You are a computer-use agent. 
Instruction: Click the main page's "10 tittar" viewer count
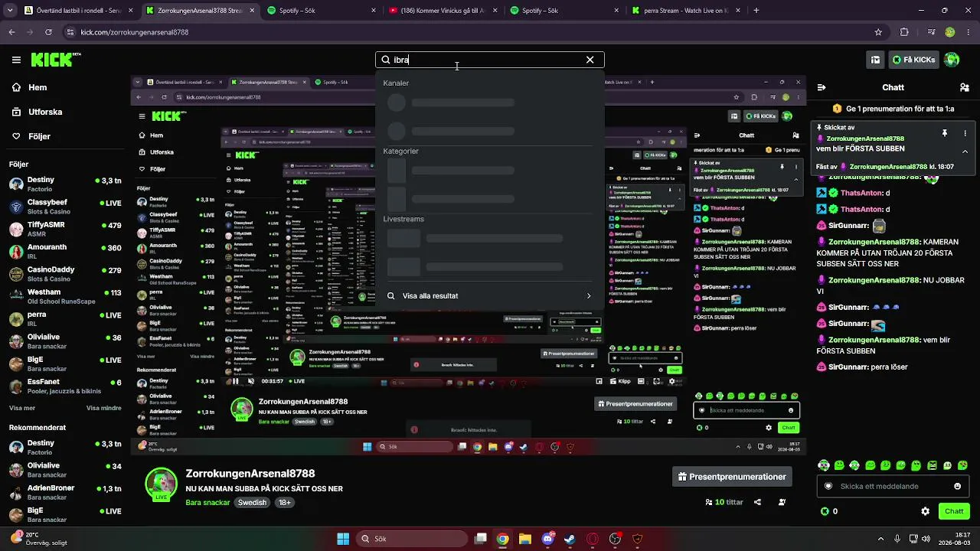pyautogui.click(x=724, y=502)
